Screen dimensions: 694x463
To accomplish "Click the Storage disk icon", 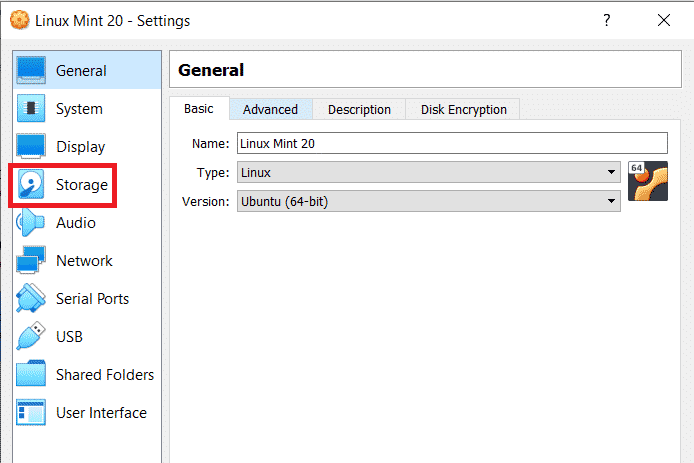I will click(32, 185).
